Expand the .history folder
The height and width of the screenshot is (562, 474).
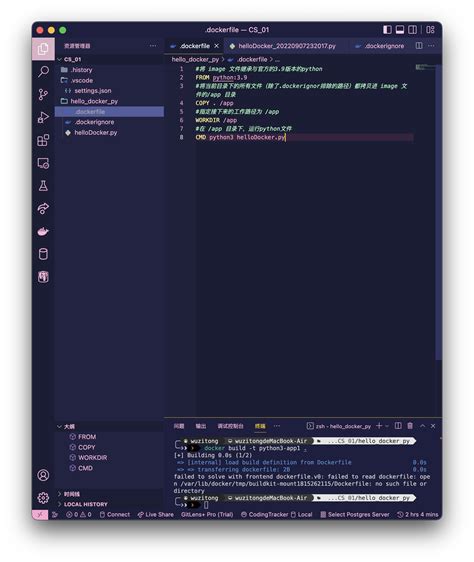[x=109, y=70]
